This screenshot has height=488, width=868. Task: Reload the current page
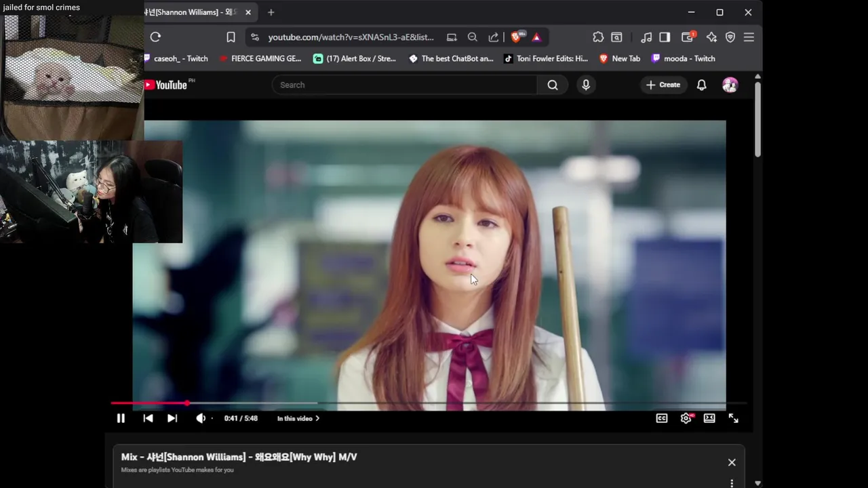click(155, 37)
